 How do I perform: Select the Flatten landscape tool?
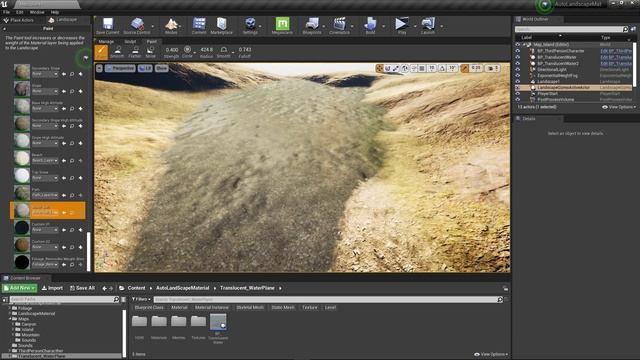point(135,52)
